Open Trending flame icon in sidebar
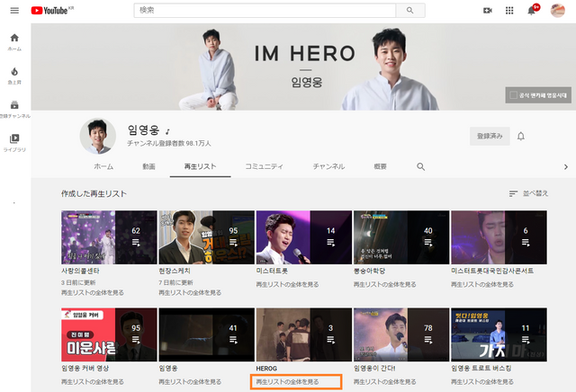This screenshot has width=576, height=392. point(14,76)
